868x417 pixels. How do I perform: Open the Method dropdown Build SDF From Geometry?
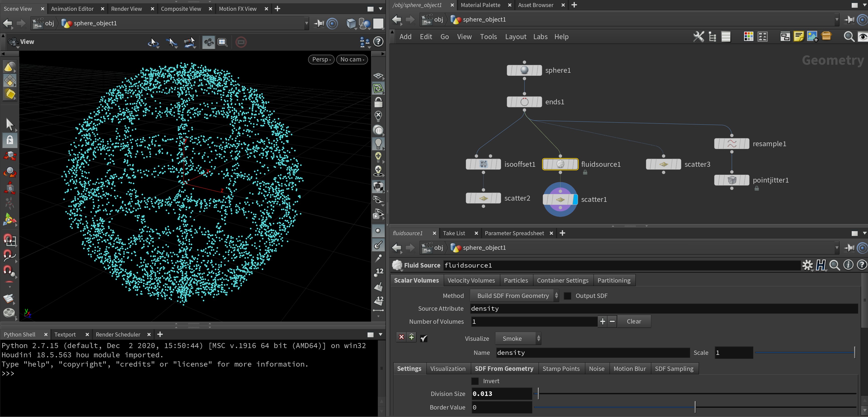[x=514, y=296]
